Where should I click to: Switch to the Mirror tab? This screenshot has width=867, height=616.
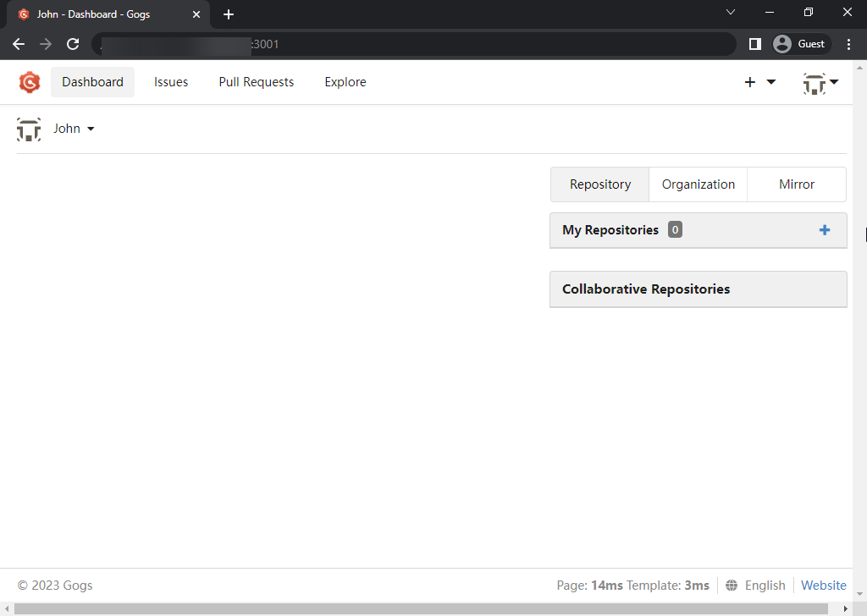(x=796, y=184)
